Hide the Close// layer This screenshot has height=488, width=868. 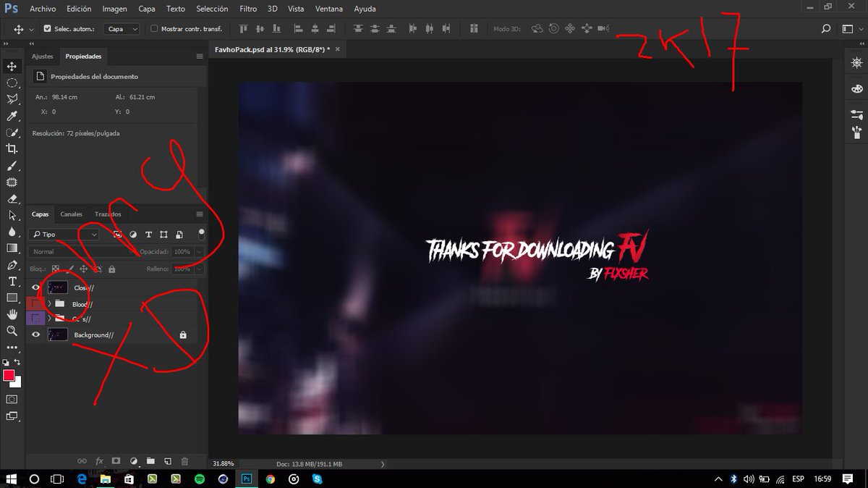pos(35,287)
